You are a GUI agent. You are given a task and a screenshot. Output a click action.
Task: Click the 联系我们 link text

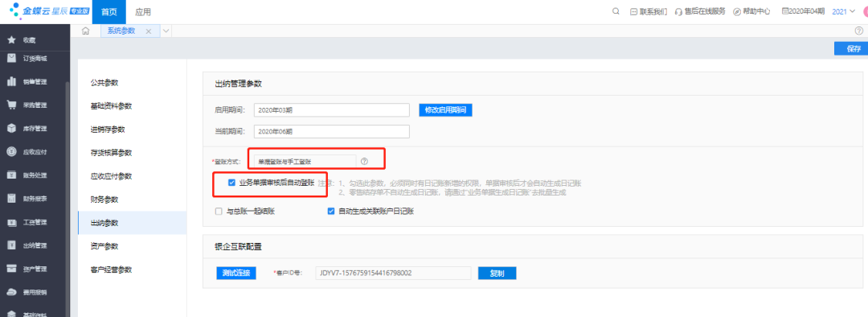point(653,11)
